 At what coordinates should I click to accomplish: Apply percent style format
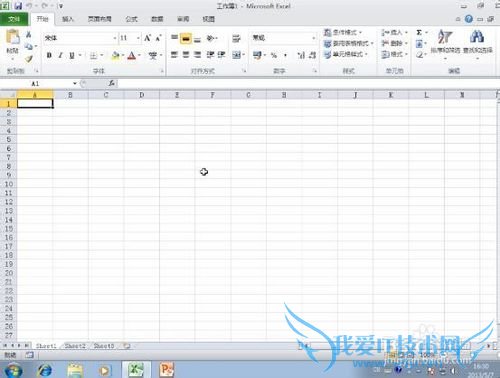pyautogui.click(x=274, y=55)
